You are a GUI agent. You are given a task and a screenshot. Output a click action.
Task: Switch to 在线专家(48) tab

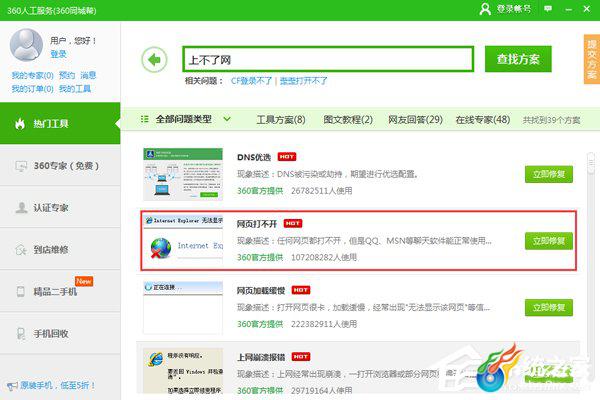[x=483, y=119]
